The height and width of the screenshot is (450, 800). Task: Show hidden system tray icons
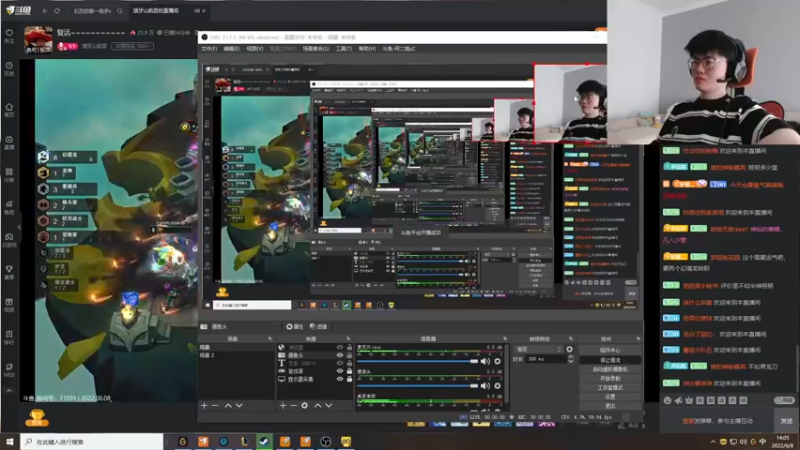click(713, 442)
